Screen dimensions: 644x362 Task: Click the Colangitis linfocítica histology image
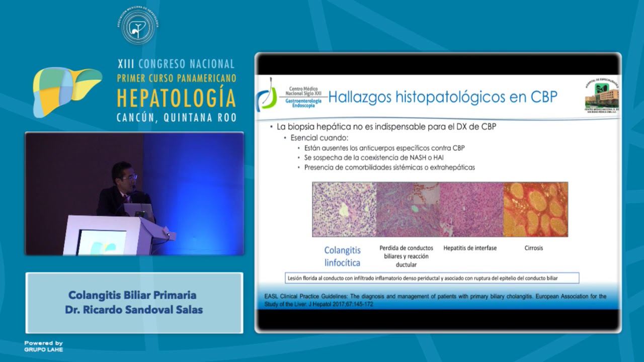345,209
